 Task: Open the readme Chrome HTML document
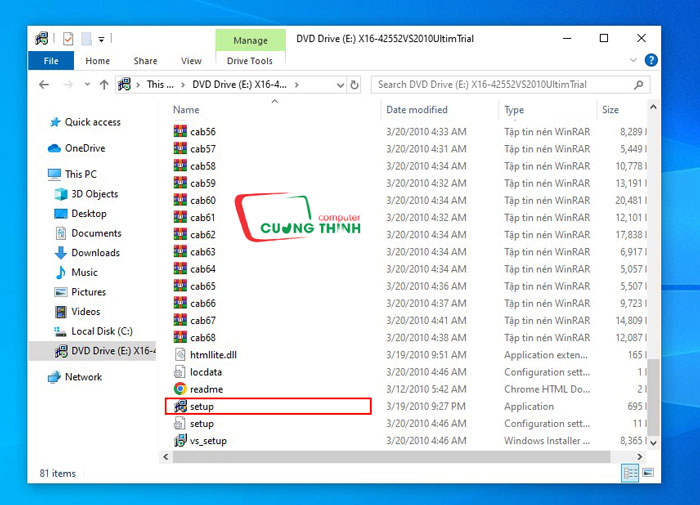pyautogui.click(x=198, y=389)
